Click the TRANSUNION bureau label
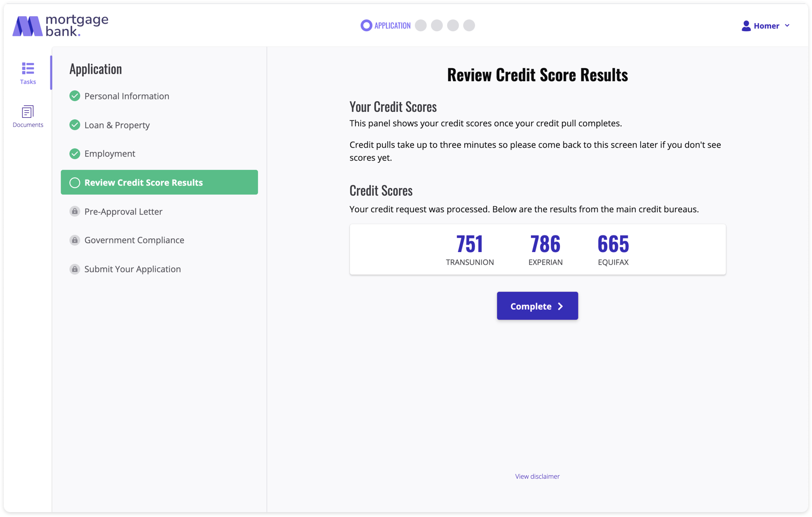Viewport: 812px width, 517px height. tap(470, 262)
